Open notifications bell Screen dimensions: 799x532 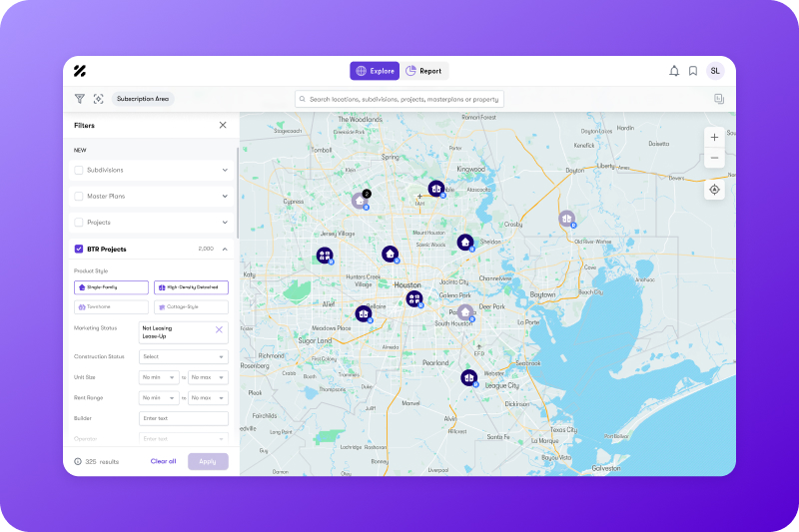(674, 71)
